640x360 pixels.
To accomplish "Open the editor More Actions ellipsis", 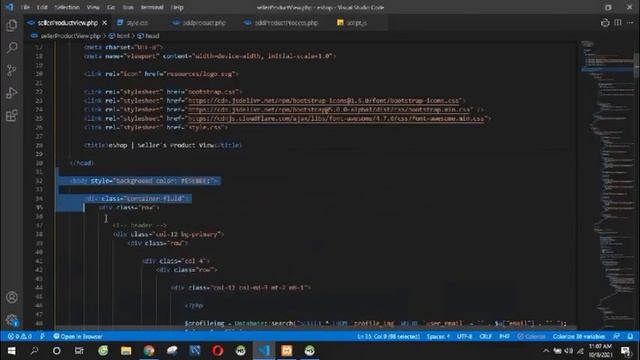I will 630,23.
